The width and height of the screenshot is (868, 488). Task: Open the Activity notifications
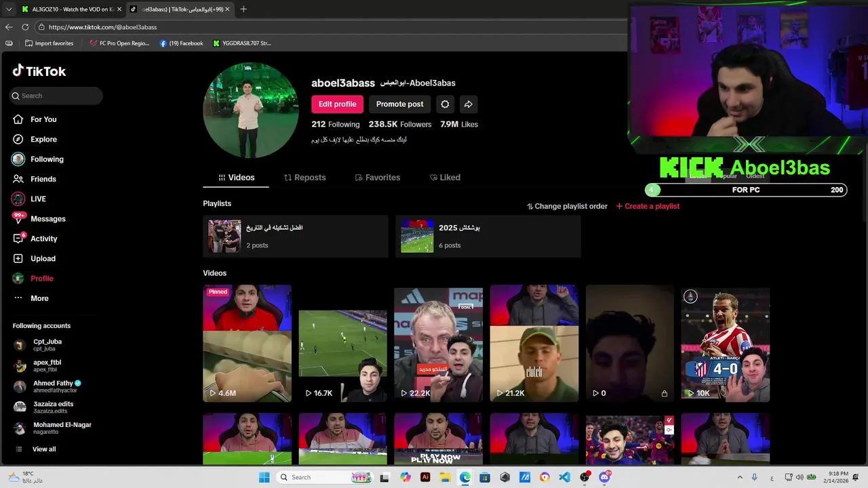point(35,239)
